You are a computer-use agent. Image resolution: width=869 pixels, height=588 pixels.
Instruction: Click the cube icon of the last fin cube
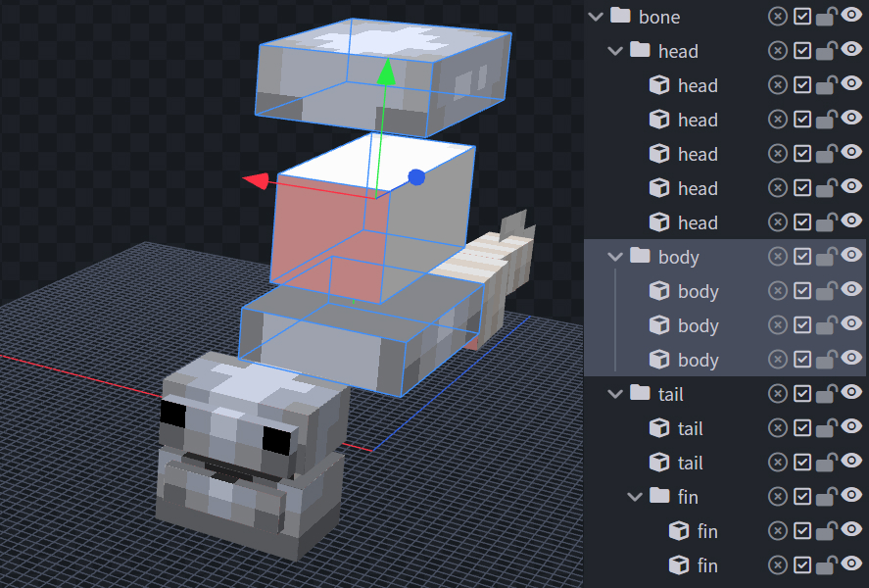point(679,565)
